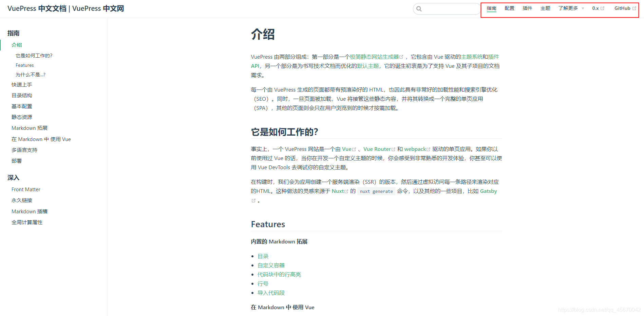This screenshot has width=644, height=316.
Task: Open 基本配置 in the sidebar
Action: click(x=22, y=106)
